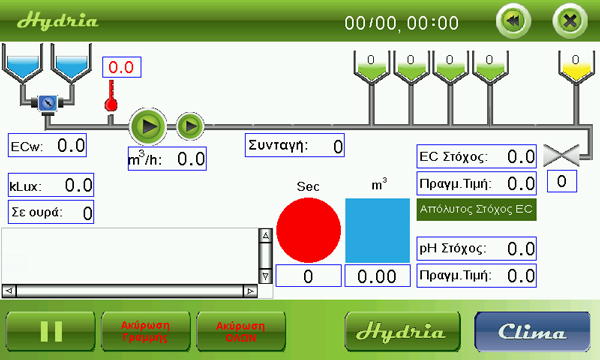Click the list scrollbar down arrow

click(265, 276)
